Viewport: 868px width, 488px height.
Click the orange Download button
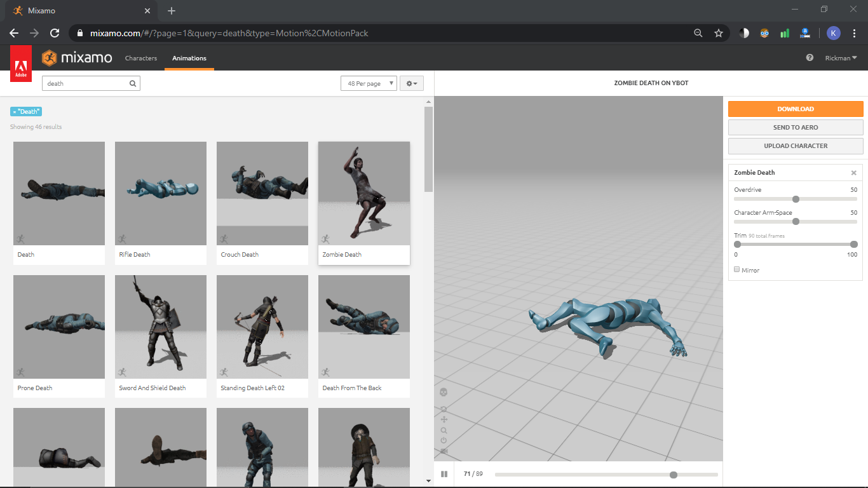(796, 109)
